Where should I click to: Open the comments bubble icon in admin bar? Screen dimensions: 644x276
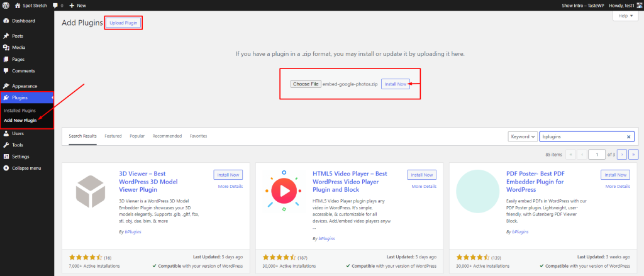click(x=55, y=6)
